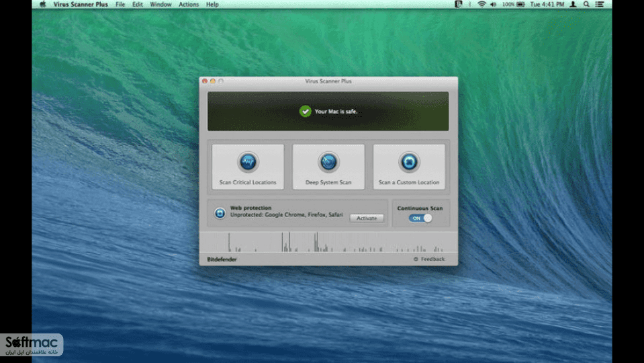Open the Window menu
Screen dimensions: 644x363
[x=160, y=5]
